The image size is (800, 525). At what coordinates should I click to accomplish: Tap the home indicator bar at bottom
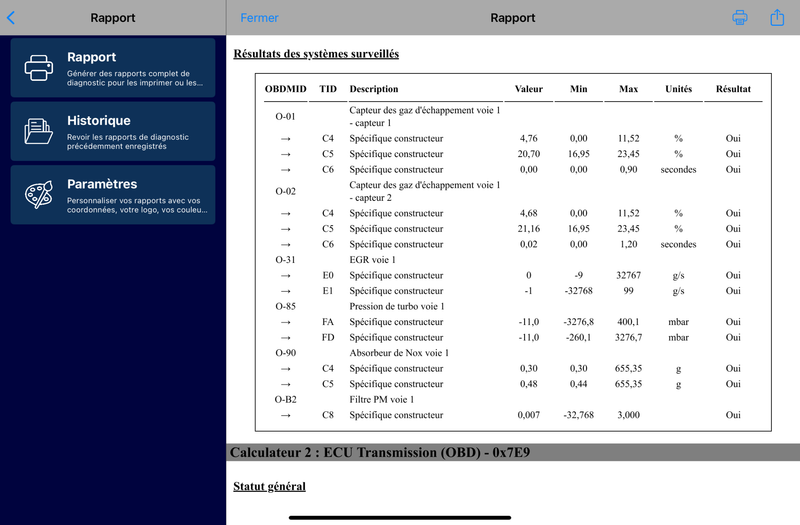point(400,517)
